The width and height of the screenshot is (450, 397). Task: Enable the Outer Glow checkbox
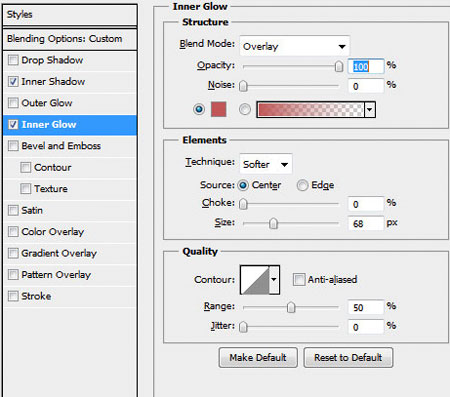pyautogui.click(x=13, y=103)
